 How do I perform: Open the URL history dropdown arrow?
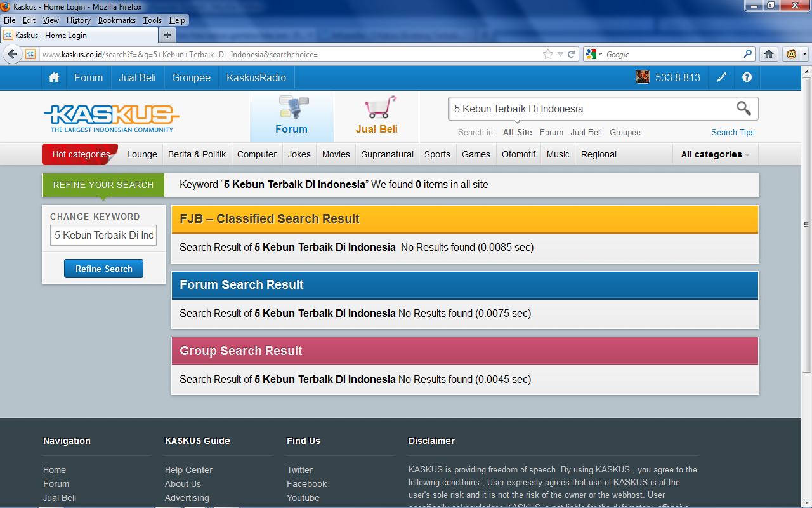point(560,55)
